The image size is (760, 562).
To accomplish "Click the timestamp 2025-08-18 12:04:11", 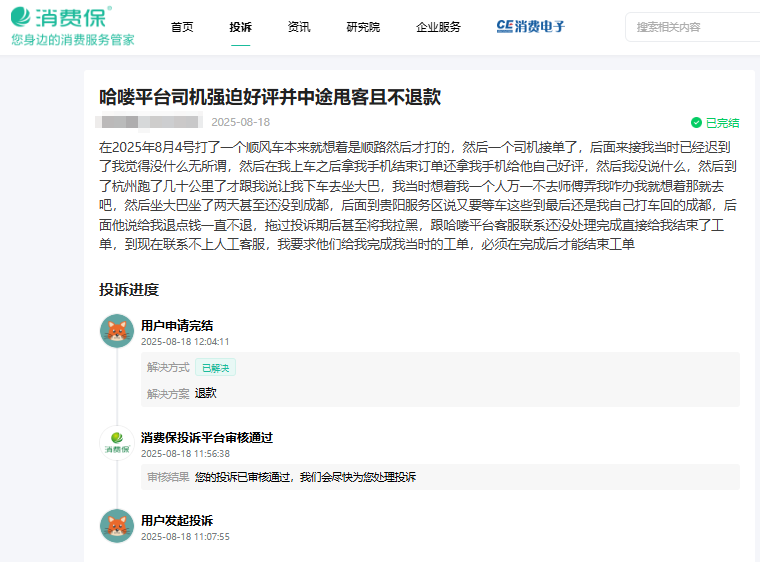I will [185, 342].
